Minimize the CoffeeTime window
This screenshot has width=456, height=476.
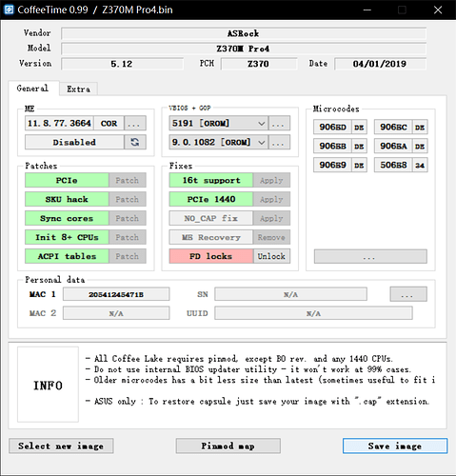[x=367, y=10]
